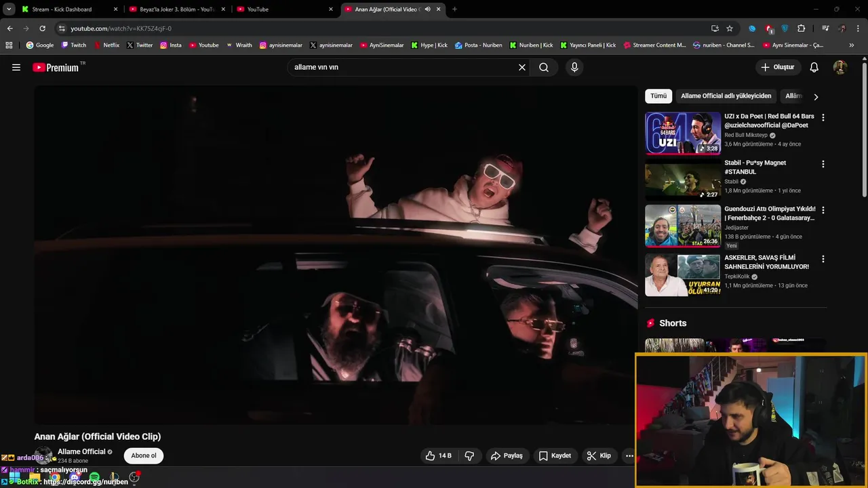Open Chrome from the taskbar
The width and height of the screenshot is (868, 488).
tap(54, 479)
